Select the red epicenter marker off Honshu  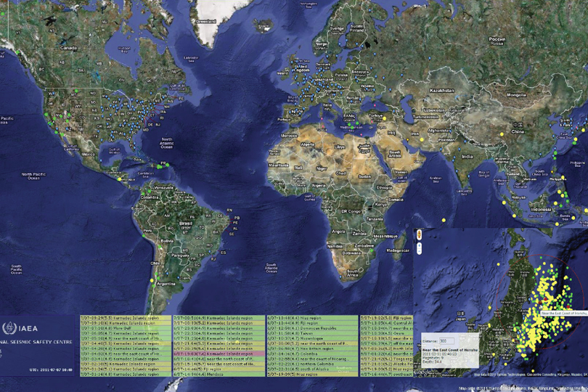tap(540, 302)
